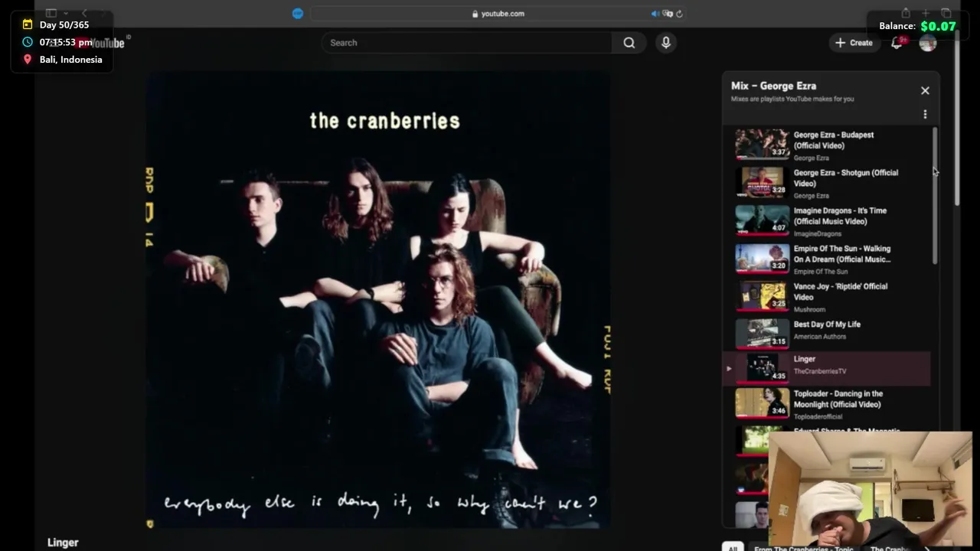The image size is (980, 551).
Task: Select the All filter chip
Action: tap(733, 548)
